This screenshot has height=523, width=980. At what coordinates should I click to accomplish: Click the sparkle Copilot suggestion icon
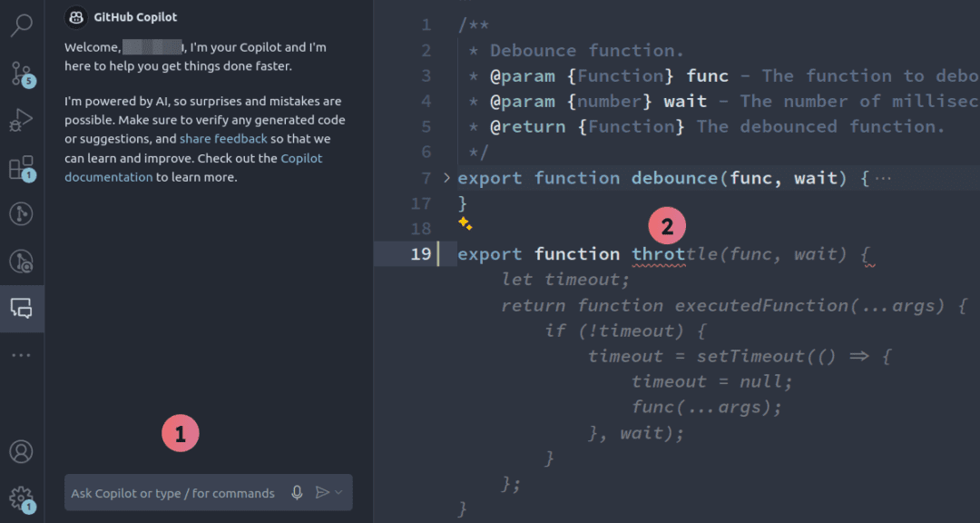[465, 222]
